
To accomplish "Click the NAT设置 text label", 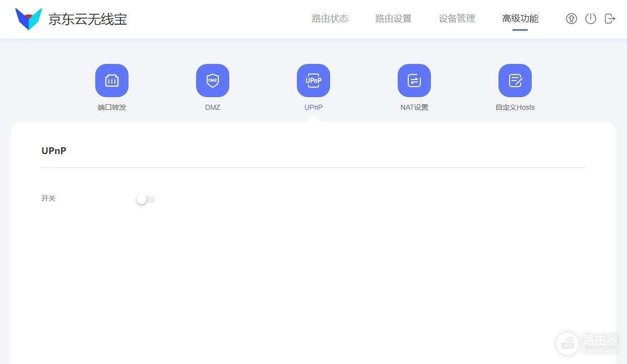I will click(x=414, y=107).
